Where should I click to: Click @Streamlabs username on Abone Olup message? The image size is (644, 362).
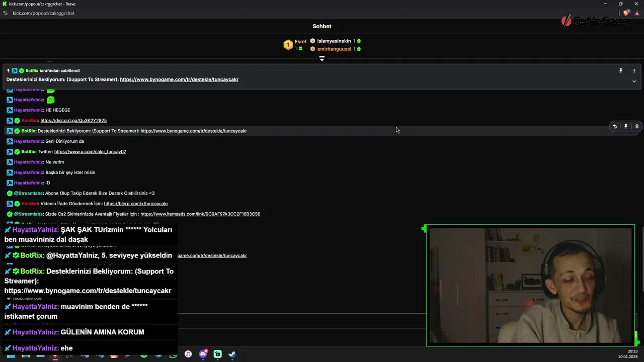click(28, 194)
